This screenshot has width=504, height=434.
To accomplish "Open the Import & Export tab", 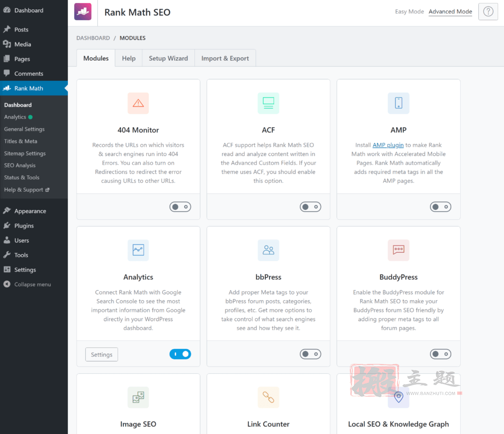I will tap(225, 58).
